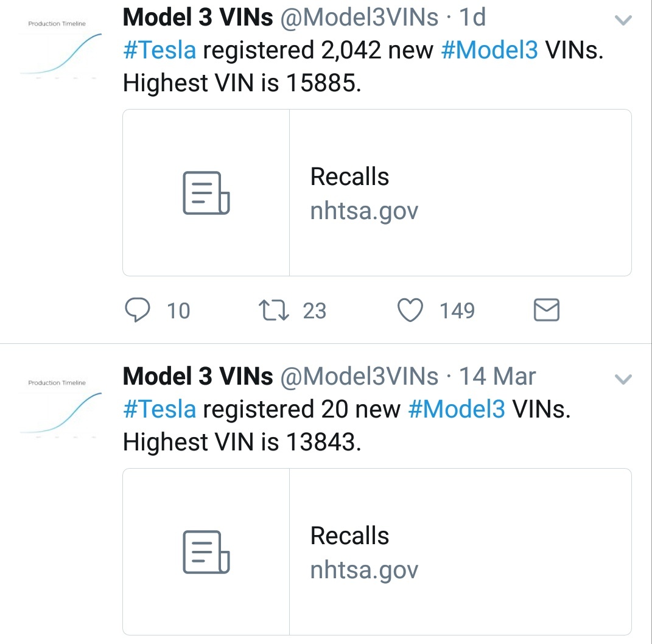The width and height of the screenshot is (652, 644).
Task: Open Model 3 VINs avatar on first tweet
Action: (x=61, y=49)
